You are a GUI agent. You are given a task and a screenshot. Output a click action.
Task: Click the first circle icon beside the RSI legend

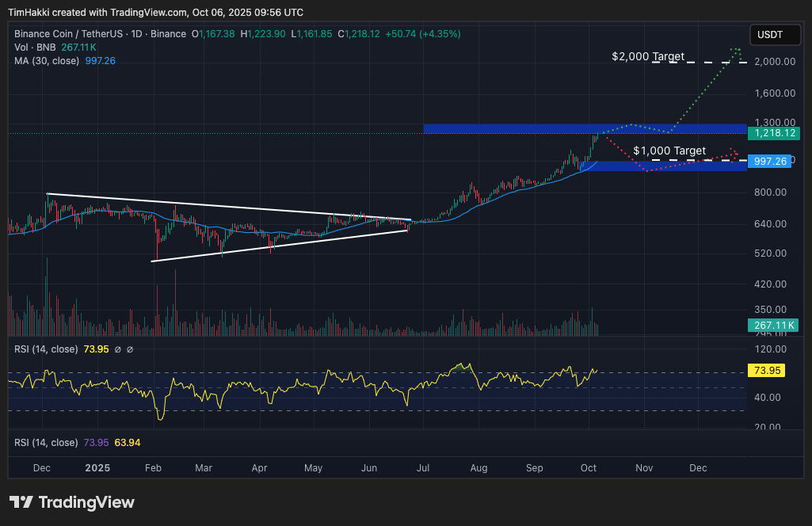(118, 349)
